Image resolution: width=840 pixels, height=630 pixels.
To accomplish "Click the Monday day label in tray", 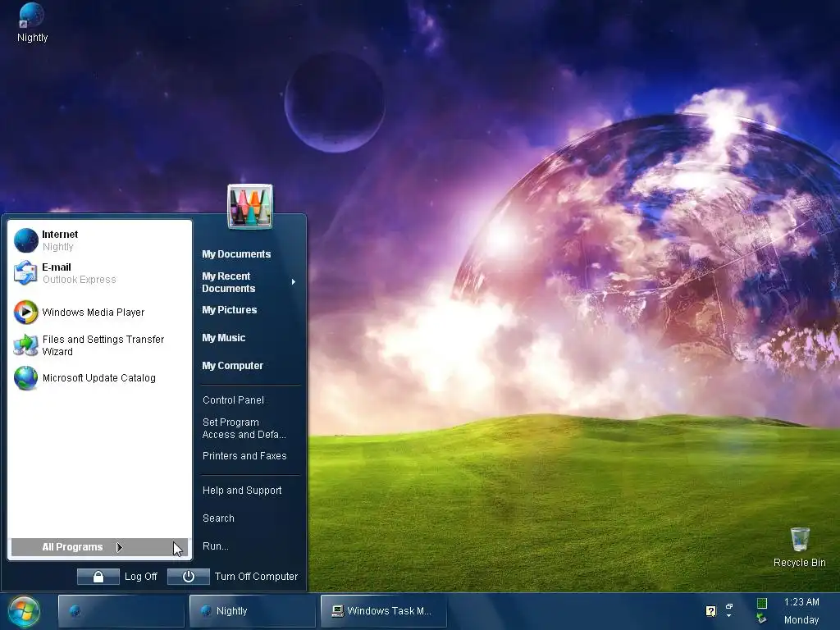I will 801,620.
